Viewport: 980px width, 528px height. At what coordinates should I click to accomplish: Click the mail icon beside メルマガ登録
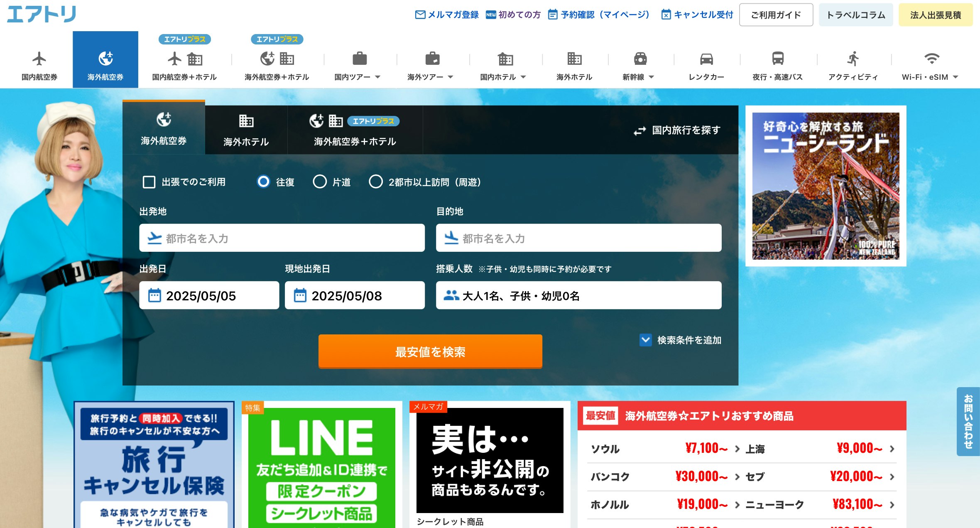tap(420, 15)
